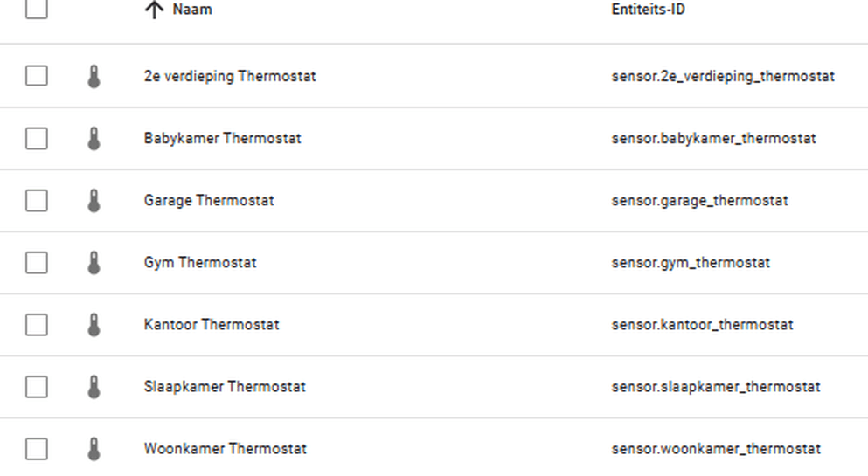Enable checkbox for Kantoor Thermostat row
The width and height of the screenshot is (868, 476).
[x=36, y=325]
